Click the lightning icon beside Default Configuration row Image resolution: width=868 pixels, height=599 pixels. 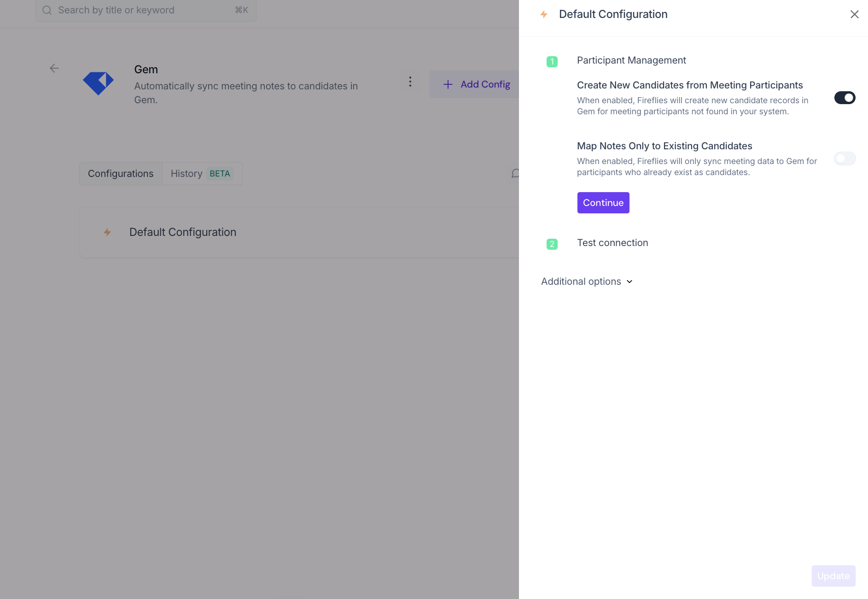click(x=107, y=232)
